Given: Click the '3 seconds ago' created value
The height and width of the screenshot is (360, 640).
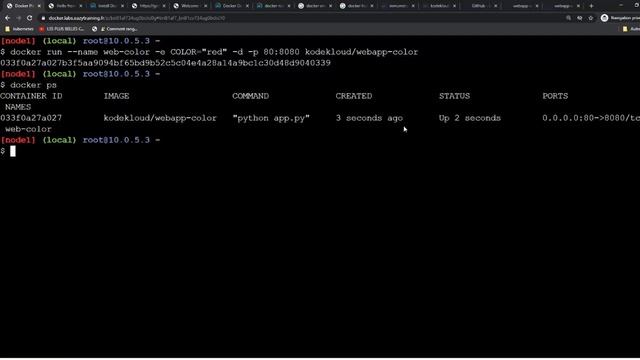Looking at the screenshot, I should 369,118.
